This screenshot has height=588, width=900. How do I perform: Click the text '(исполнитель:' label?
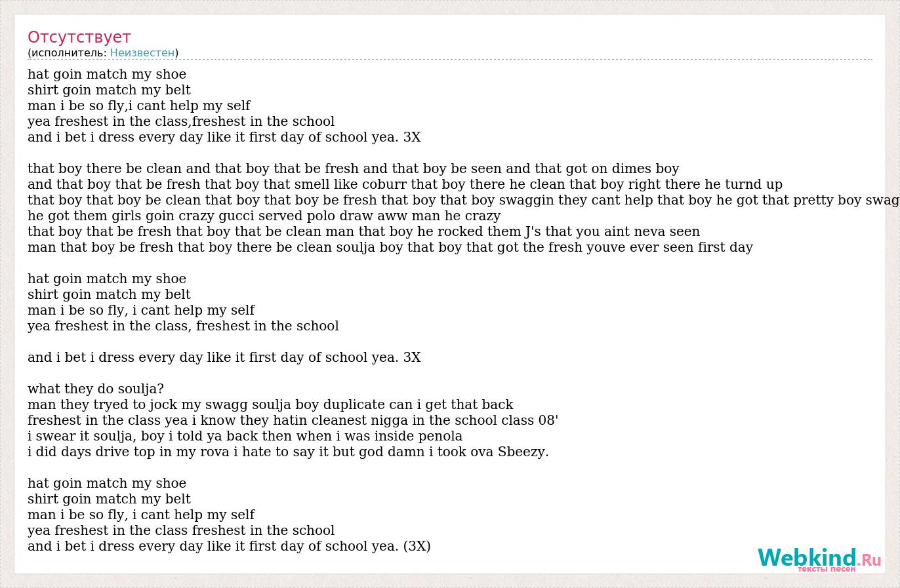coord(67,53)
